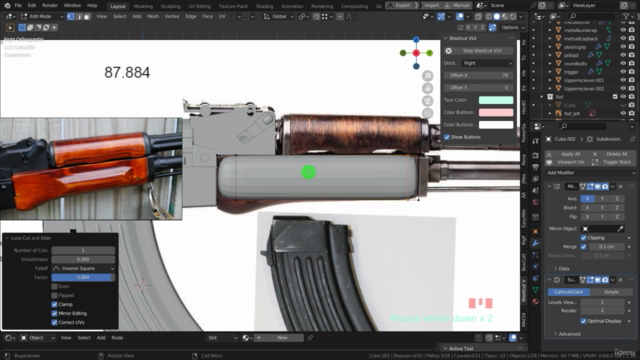Click the green Y axis on navigation gizmo
This screenshot has width=640, height=360.
[429, 53]
